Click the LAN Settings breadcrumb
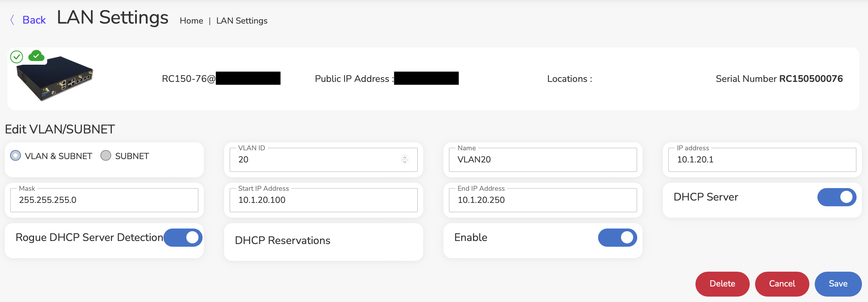 pos(242,21)
